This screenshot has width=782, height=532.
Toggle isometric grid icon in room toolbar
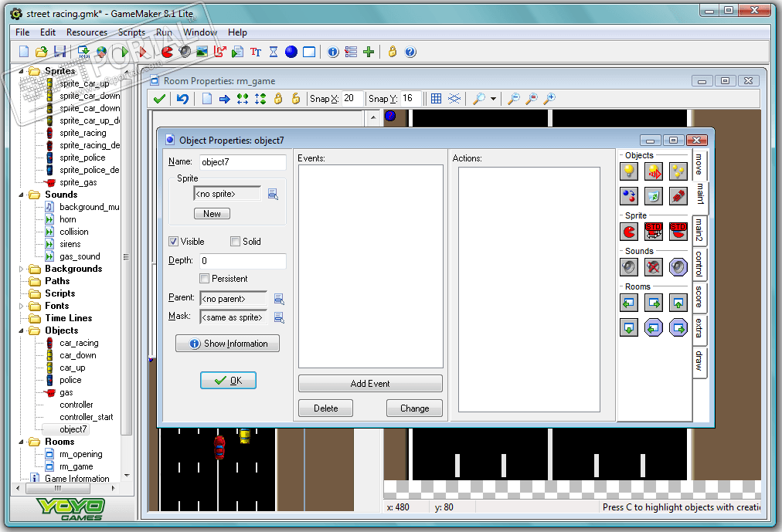coord(454,99)
